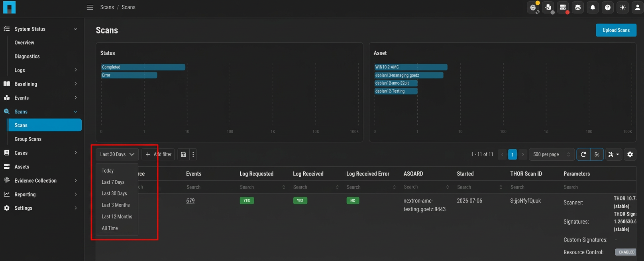Screen dimensions: 644x261
Task: Click the Evidence Collection fingerprint icon
Action: (x=7, y=181)
